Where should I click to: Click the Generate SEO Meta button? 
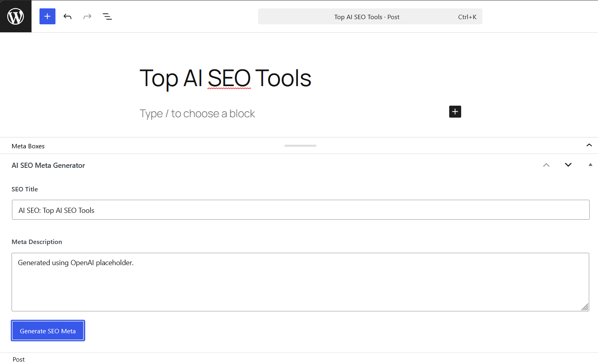pos(48,331)
